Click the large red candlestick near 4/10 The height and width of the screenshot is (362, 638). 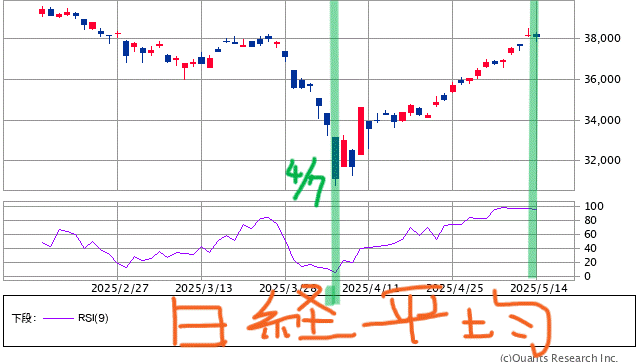point(361,131)
